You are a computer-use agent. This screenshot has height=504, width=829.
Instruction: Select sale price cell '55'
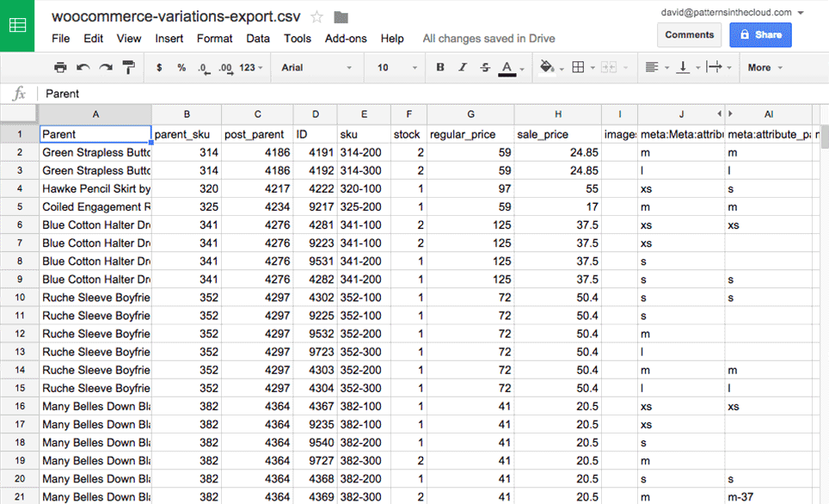point(558,189)
